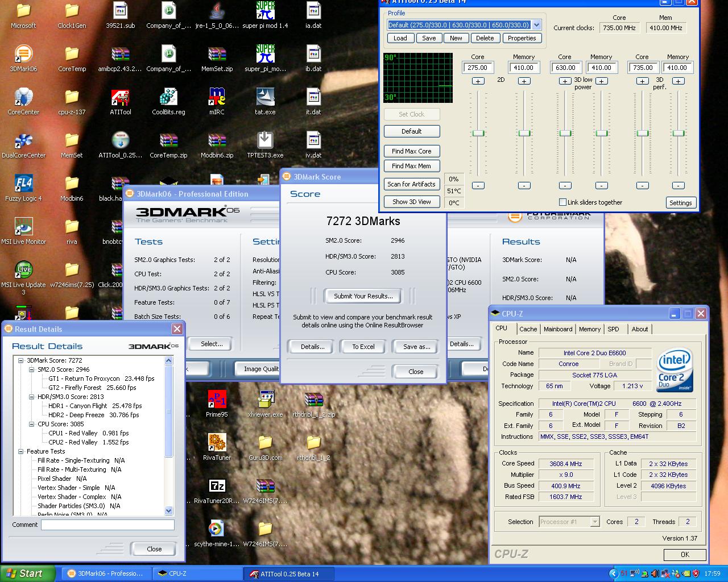Open the mIRC desktop icon
Viewport: 728px width, 582px height.
point(217,98)
